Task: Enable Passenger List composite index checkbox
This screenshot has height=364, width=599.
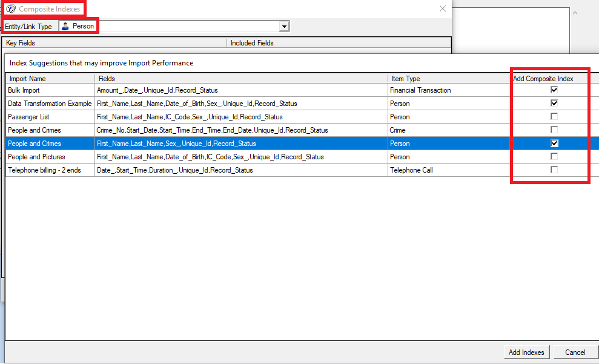Action: pyautogui.click(x=554, y=116)
